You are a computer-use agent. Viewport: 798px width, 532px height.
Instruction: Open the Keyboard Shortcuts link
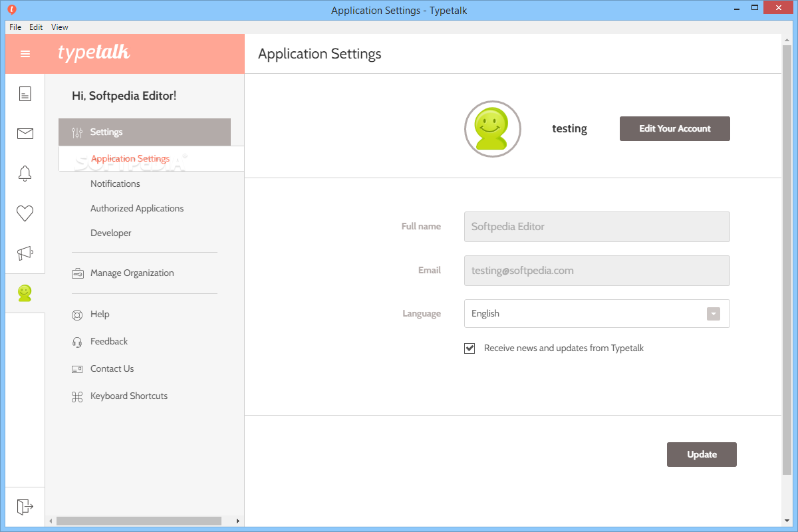(129, 396)
